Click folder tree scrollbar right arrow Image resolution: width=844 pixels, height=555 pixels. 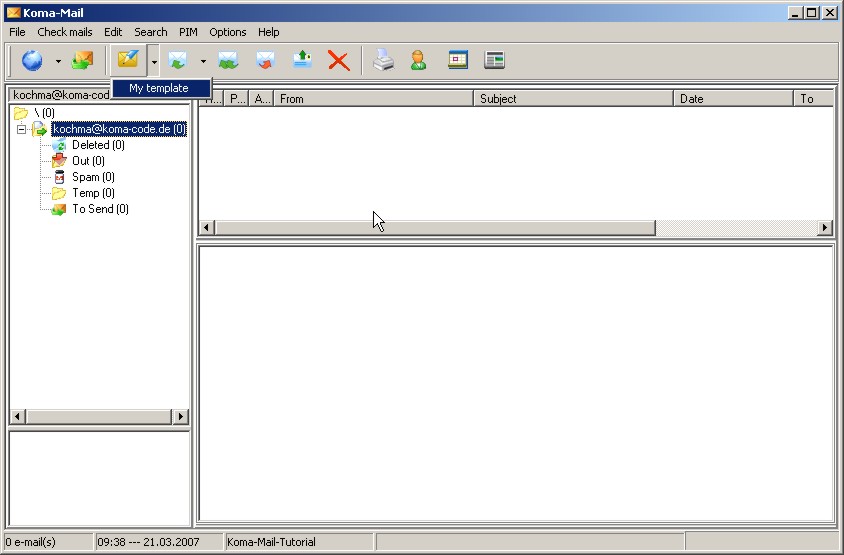pos(181,417)
